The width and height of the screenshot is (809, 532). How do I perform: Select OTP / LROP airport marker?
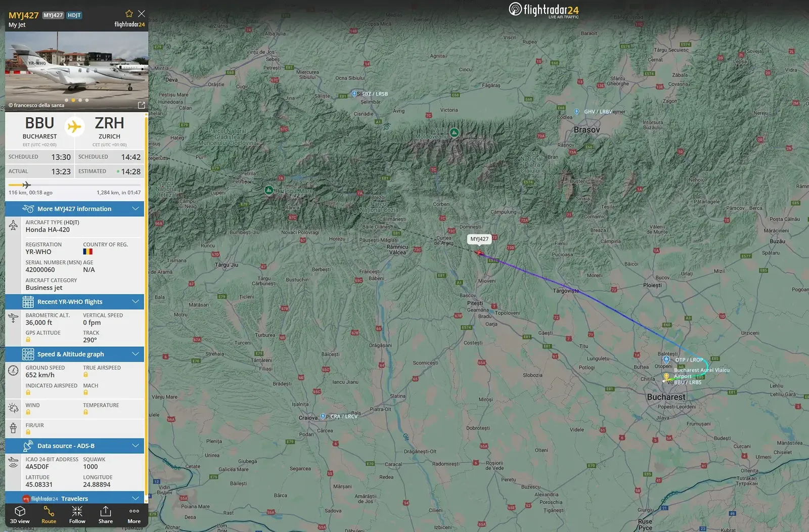pos(666,360)
